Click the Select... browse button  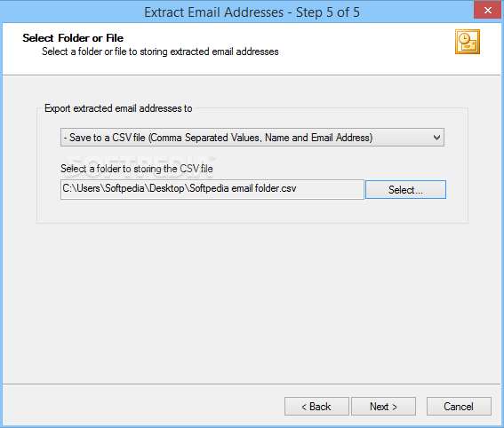tap(405, 190)
